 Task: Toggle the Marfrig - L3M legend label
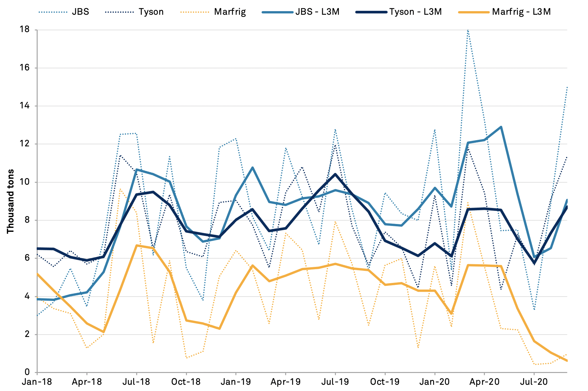point(521,12)
